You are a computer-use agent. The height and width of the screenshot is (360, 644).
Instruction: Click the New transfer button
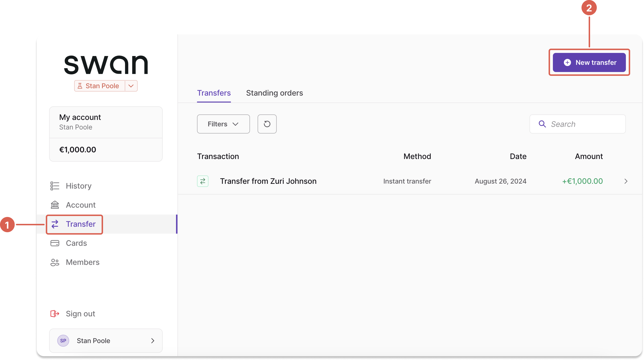[x=589, y=62]
